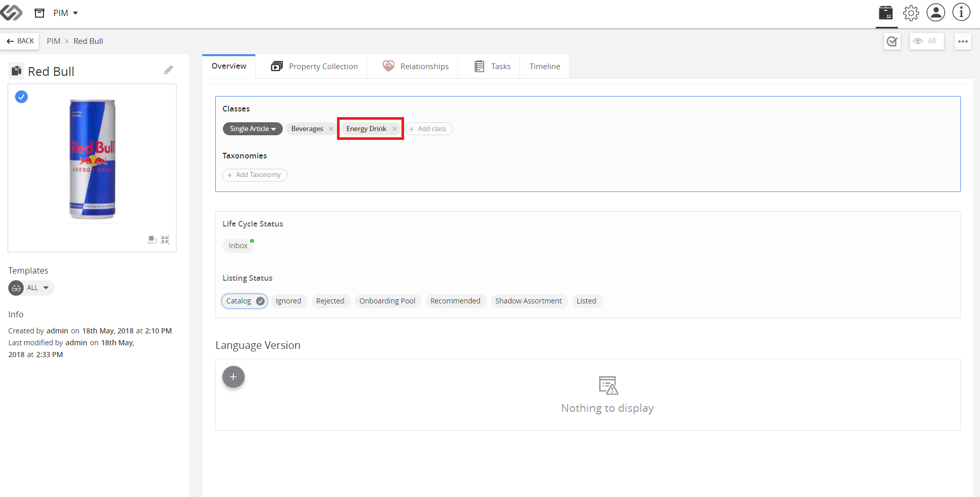Click the archive box icon beside PIM

(x=39, y=13)
